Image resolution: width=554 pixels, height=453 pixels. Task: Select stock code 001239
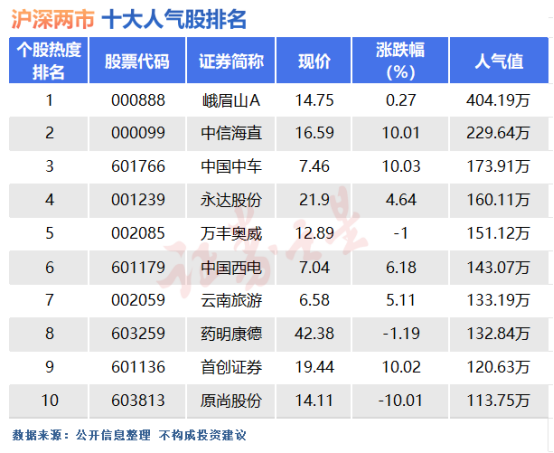coord(138,200)
